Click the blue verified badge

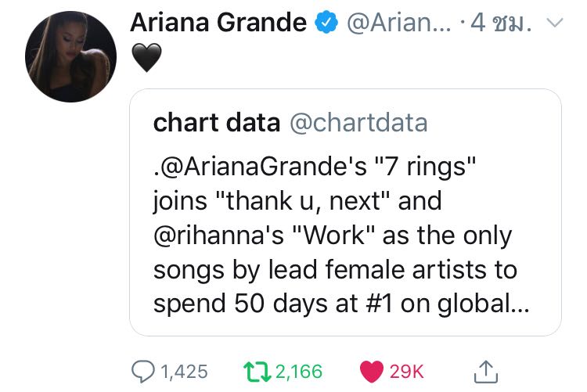tap(326, 23)
